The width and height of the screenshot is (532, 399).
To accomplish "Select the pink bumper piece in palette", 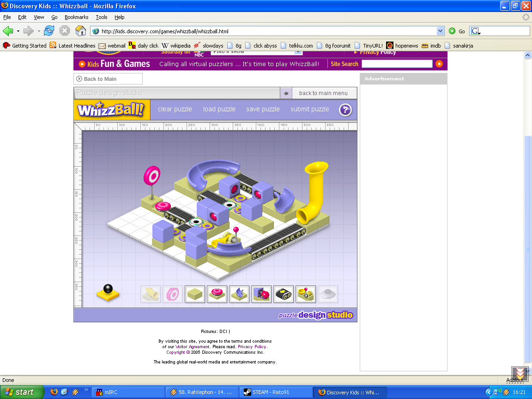I will coord(217,294).
